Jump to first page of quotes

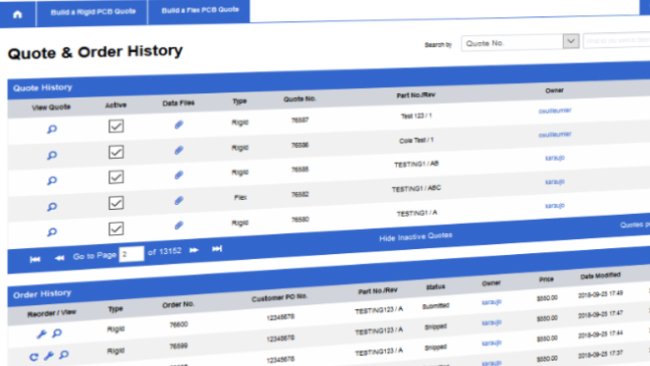click(x=35, y=259)
